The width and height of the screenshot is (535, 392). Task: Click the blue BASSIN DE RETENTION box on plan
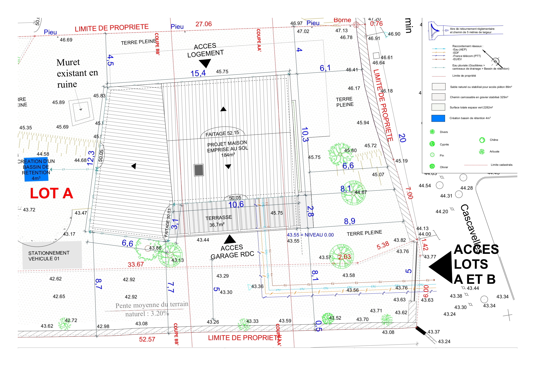(x=36, y=169)
